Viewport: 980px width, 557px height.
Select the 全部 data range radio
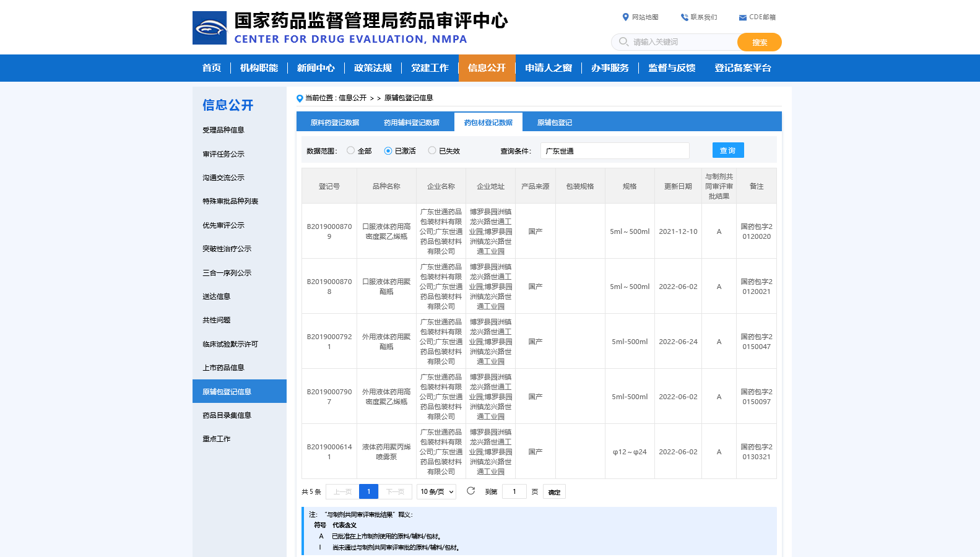350,150
